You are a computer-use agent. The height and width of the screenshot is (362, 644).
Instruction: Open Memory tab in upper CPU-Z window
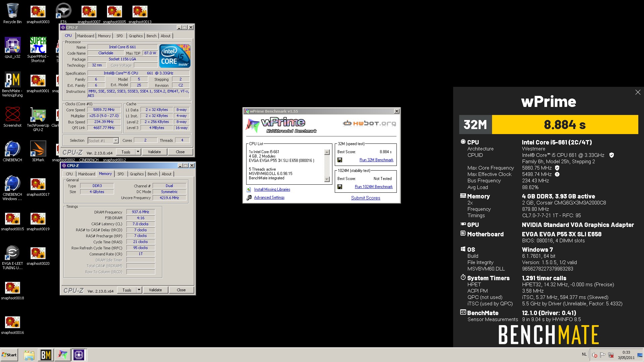click(104, 36)
